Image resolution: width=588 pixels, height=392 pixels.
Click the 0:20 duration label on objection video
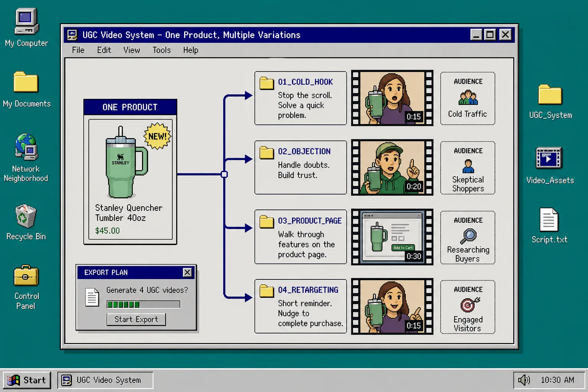point(414,186)
